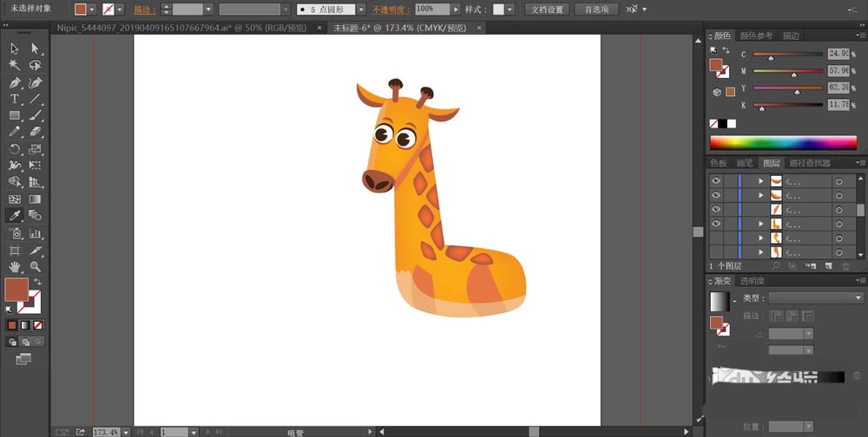Open stroke weight dropdown
868x437 pixels.
click(208, 10)
